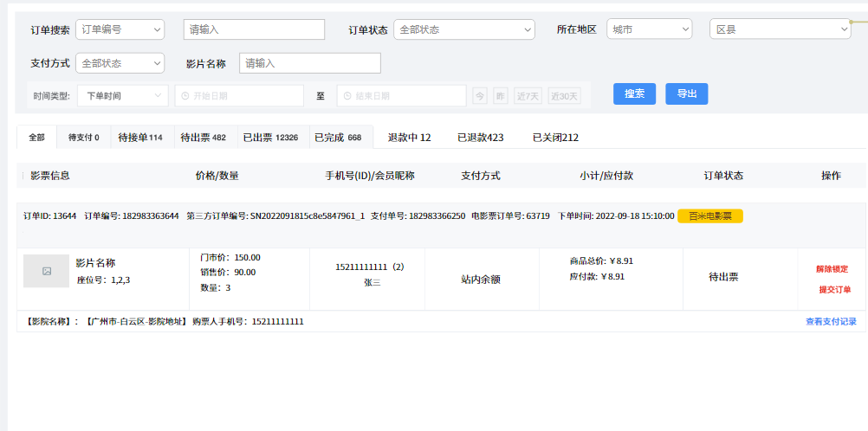Viewport: 868px width, 431px height.
Task: Expand the district (区县) dropdown
Action: (780, 29)
